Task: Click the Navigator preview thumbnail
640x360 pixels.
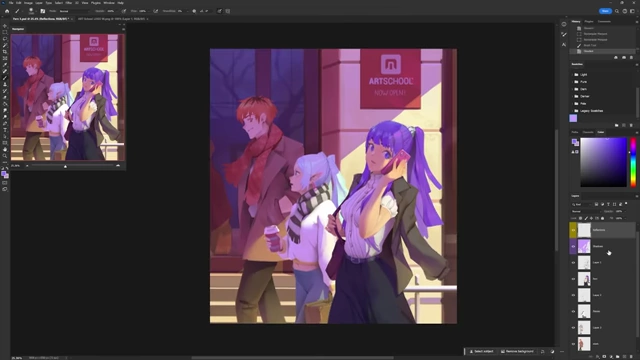Action: (68, 97)
